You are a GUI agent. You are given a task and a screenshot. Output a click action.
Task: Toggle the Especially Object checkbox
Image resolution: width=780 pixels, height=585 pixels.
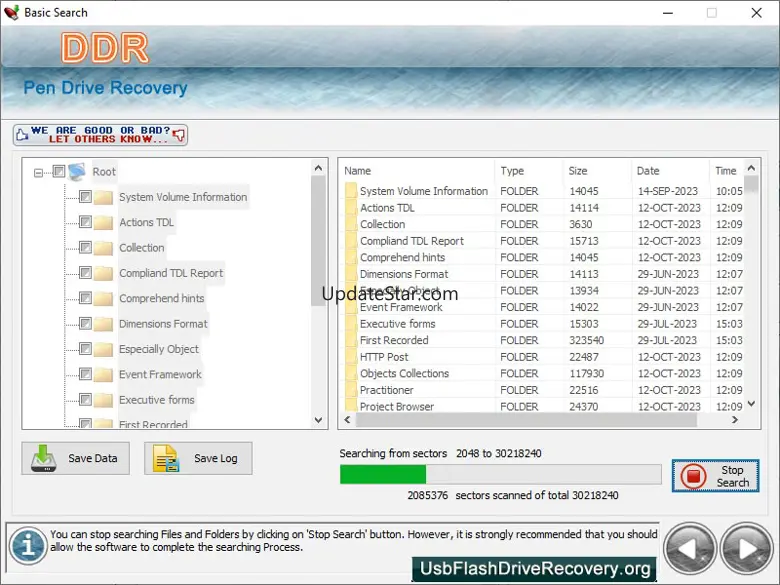click(85, 349)
